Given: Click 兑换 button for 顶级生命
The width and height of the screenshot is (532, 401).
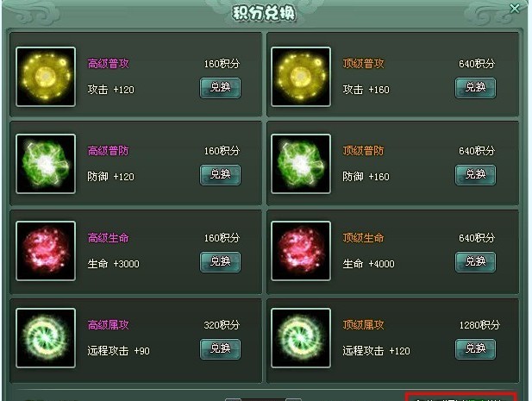Looking at the screenshot, I should [x=475, y=262].
